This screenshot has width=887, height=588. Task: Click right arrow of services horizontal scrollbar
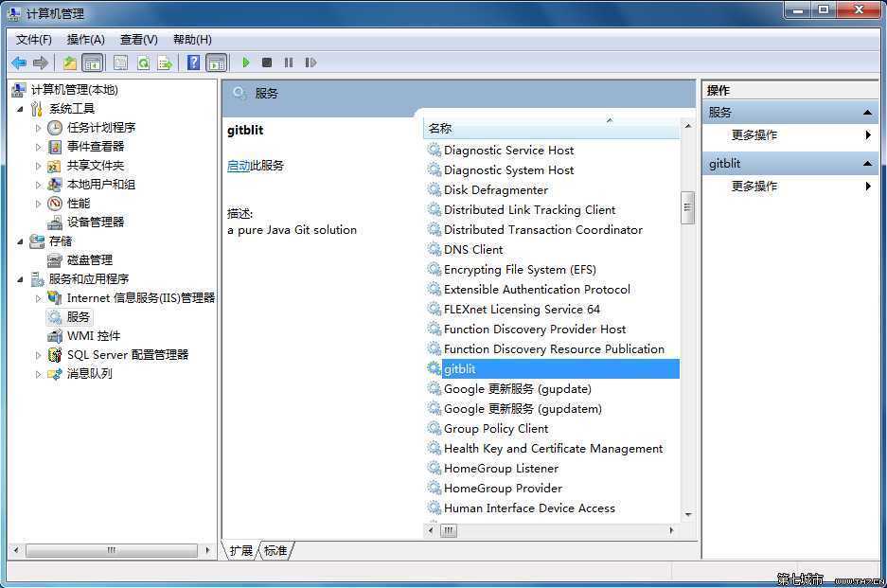[671, 530]
